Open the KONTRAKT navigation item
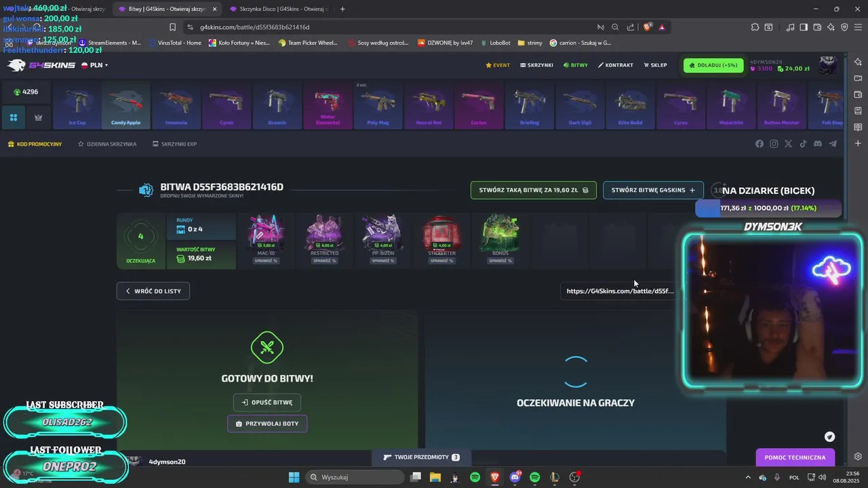 tap(615, 65)
